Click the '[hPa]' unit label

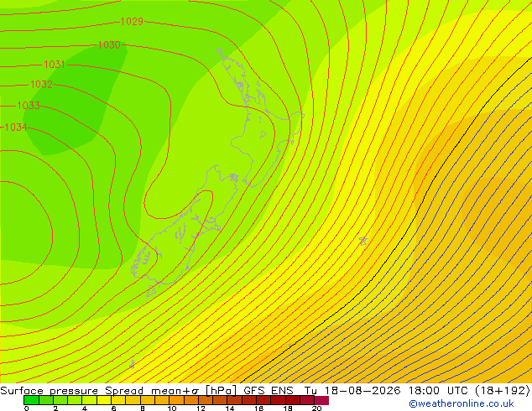(x=221, y=391)
